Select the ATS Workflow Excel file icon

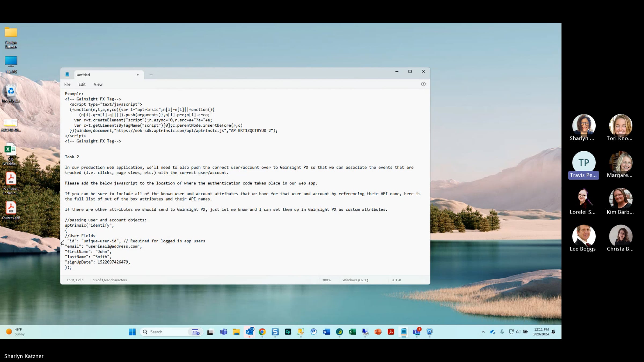[x=11, y=154]
